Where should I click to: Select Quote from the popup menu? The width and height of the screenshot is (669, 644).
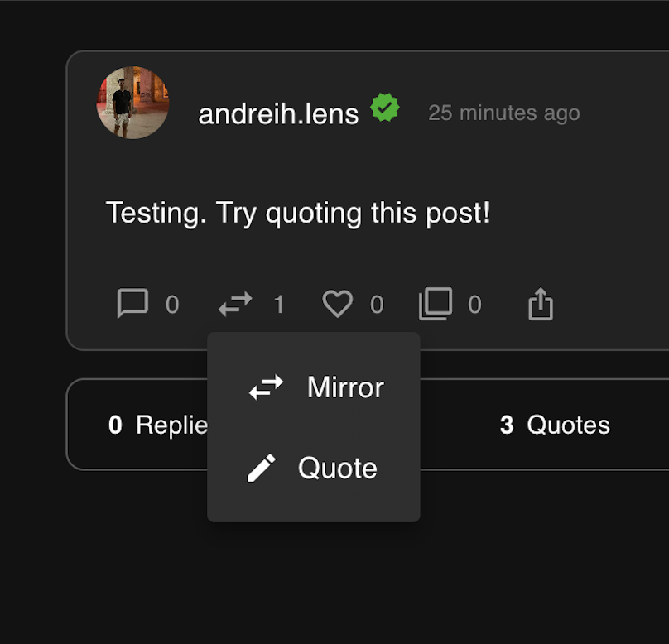314,468
